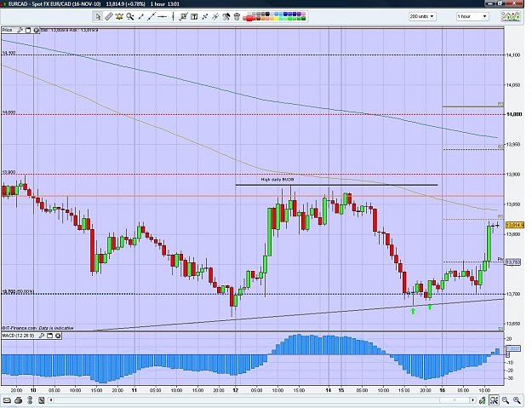Open Price panel wrench settings

coord(20,30)
